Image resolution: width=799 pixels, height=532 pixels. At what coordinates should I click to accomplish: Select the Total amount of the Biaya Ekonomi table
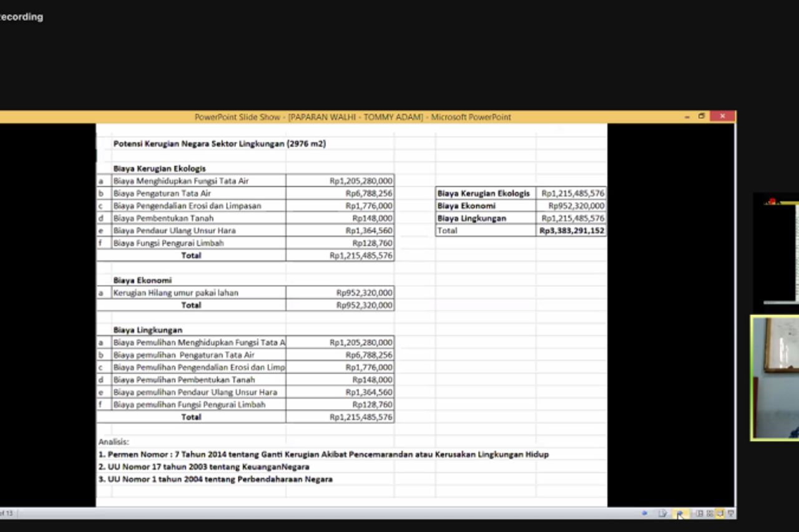[x=340, y=305]
